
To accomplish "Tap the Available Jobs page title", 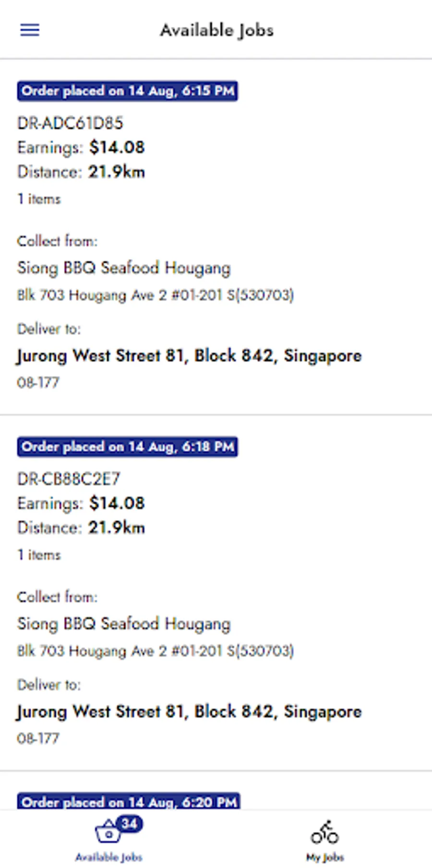I will pyautogui.click(x=217, y=30).
